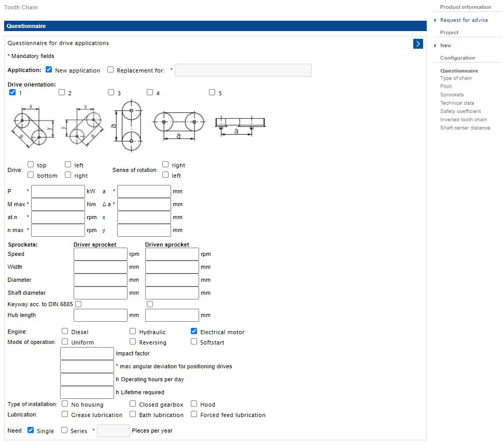Select drive orientation diagram 3 vertical image
Screen dimensions: 504x445
click(x=128, y=125)
